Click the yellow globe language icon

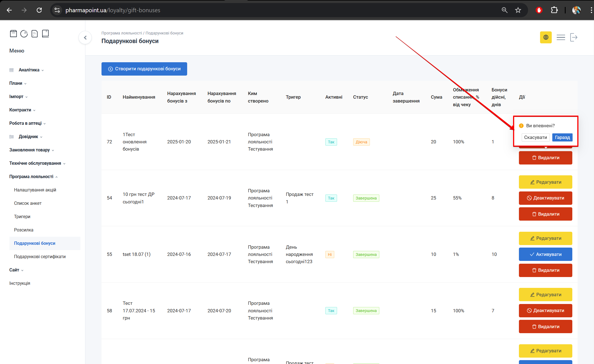tap(546, 37)
